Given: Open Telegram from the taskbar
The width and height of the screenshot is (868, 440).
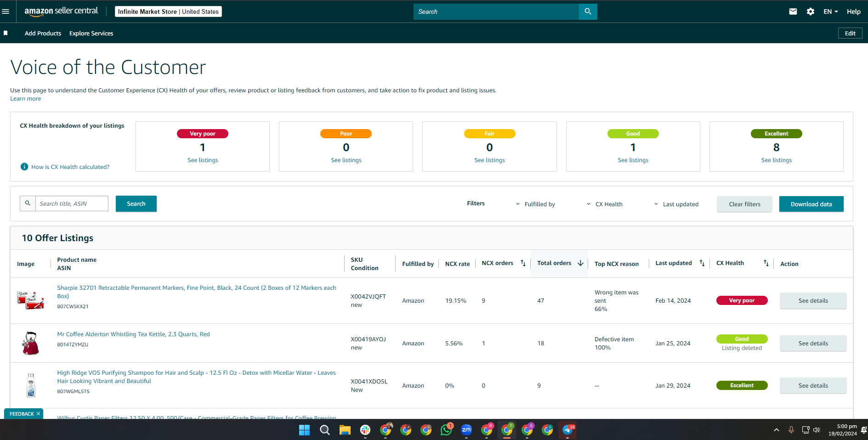Looking at the screenshot, I should click(x=568, y=430).
